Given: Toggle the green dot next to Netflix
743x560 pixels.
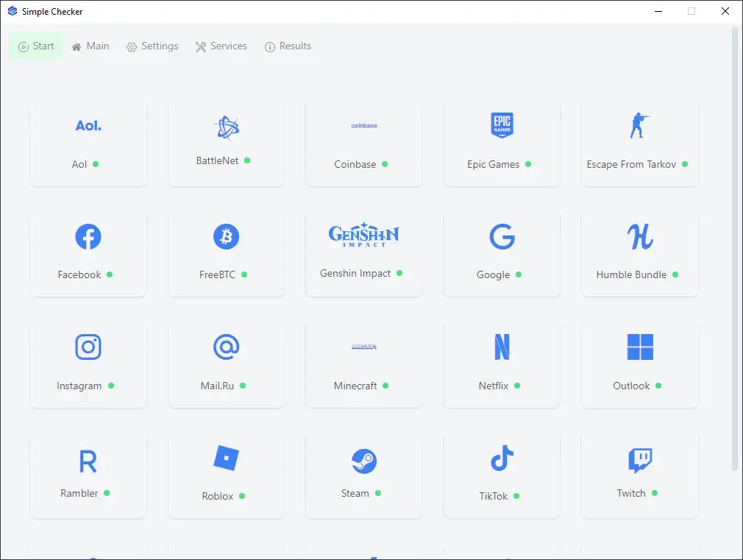Looking at the screenshot, I should click(517, 386).
